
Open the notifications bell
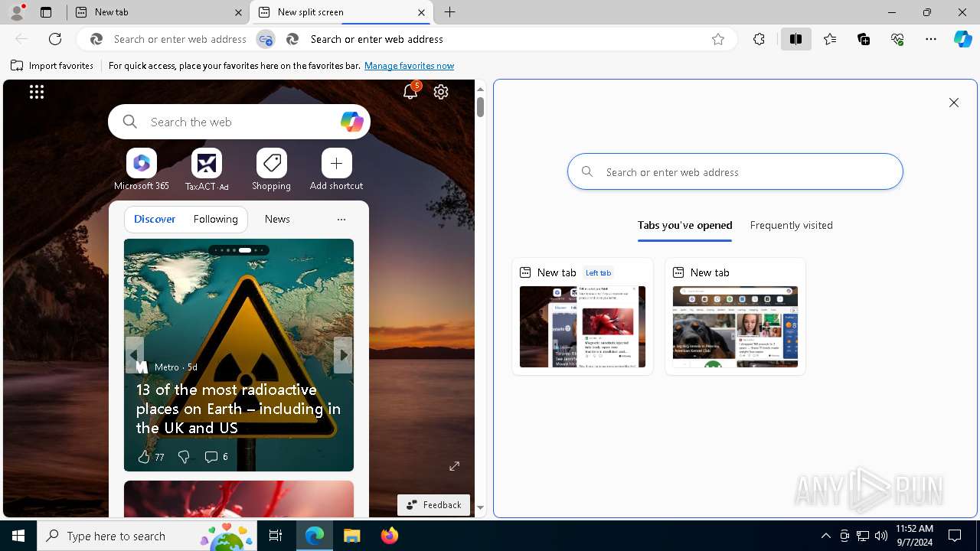click(410, 92)
